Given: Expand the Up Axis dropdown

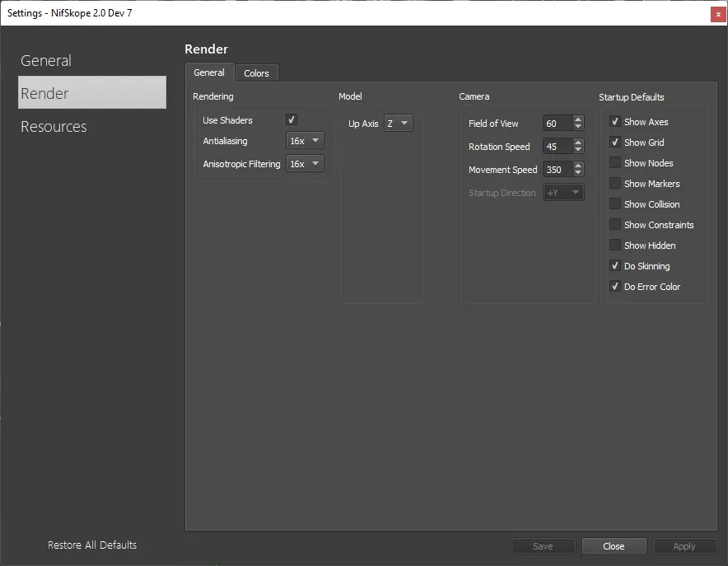Looking at the screenshot, I should (398, 124).
